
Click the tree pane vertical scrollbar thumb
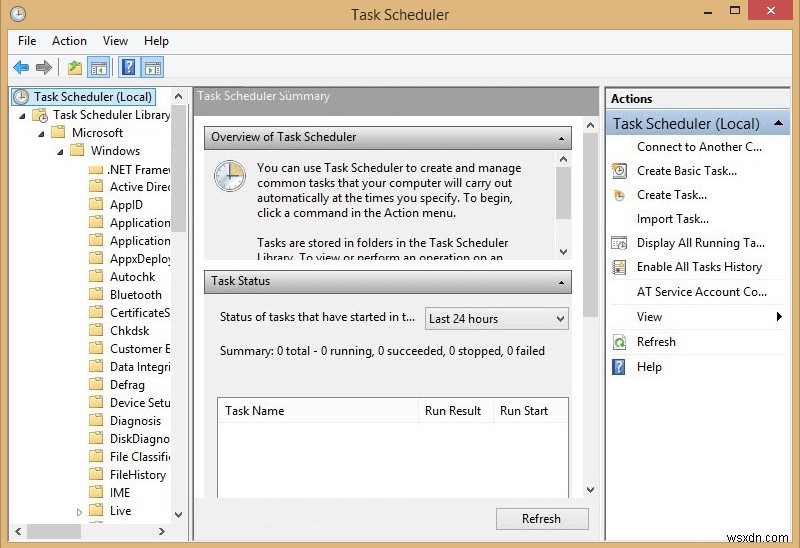[x=179, y=168]
